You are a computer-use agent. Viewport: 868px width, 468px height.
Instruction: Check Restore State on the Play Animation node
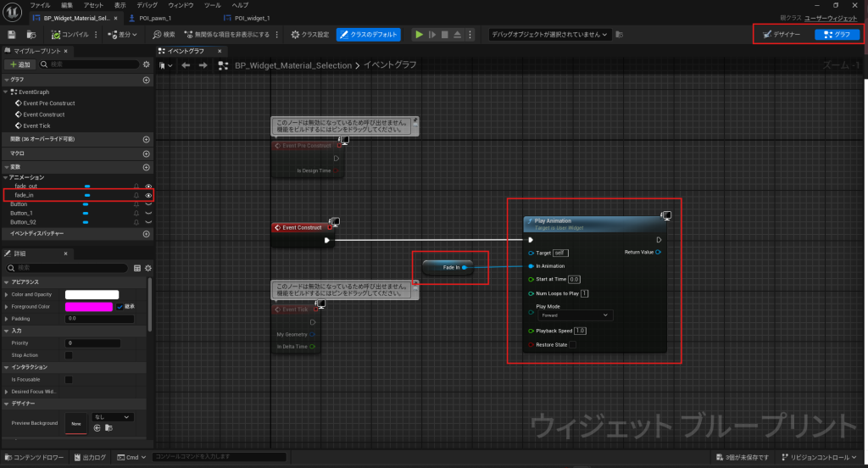tap(573, 345)
